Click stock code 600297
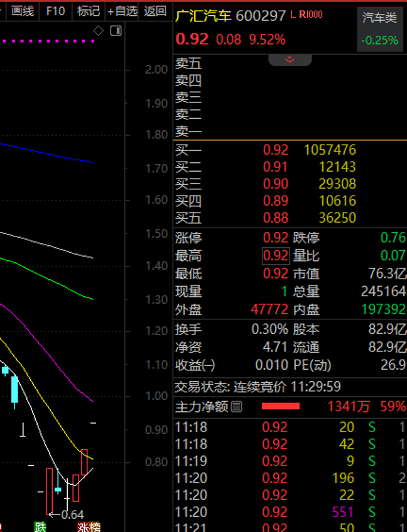 261,16
